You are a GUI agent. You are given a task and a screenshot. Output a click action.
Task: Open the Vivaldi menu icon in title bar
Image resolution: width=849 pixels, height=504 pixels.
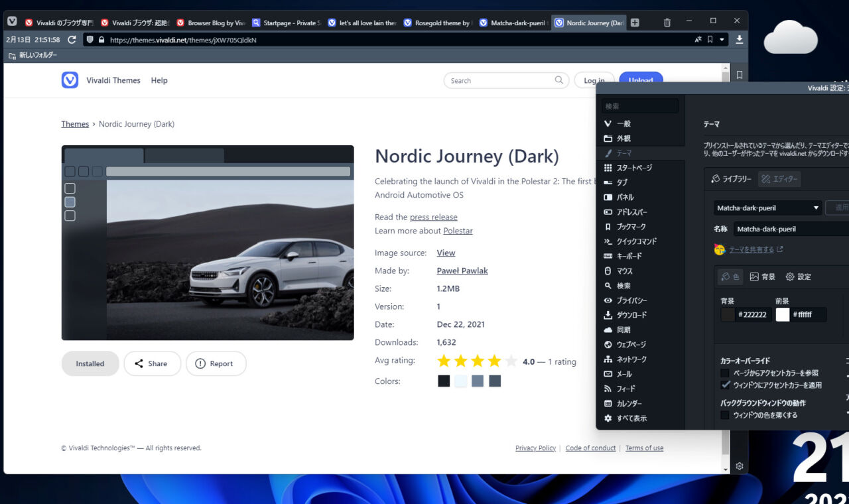tap(12, 22)
